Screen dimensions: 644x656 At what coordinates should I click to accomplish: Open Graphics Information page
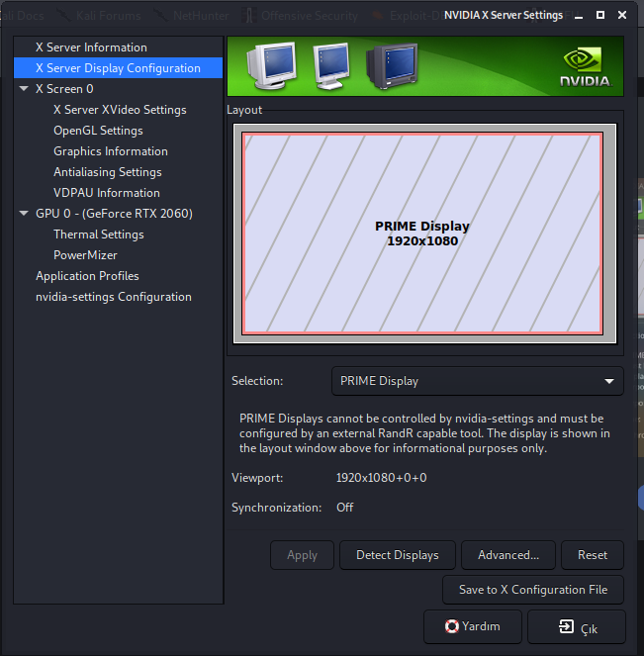tap(111, 151)
